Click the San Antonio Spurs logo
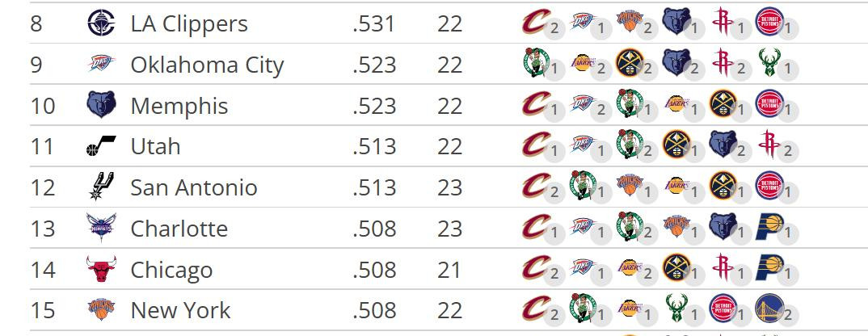The width and height of the screenshot is (868, 336). (x=101, y=186)
